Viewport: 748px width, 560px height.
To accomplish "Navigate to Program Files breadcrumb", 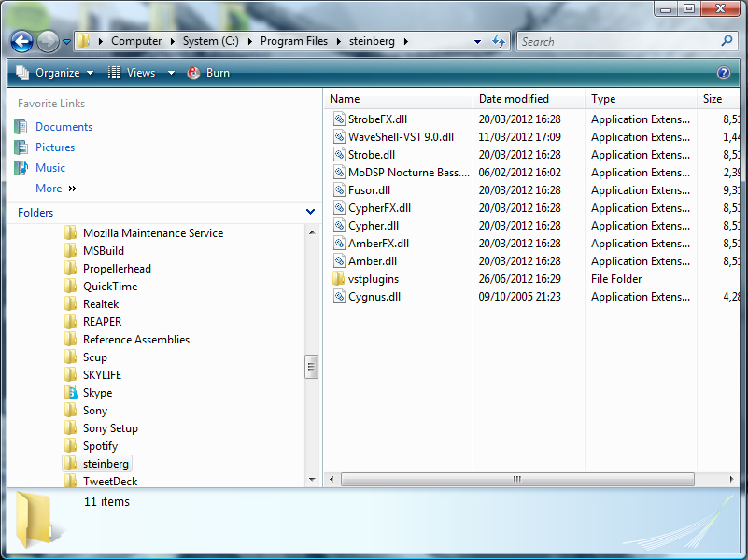I will [x=294, y=41].
